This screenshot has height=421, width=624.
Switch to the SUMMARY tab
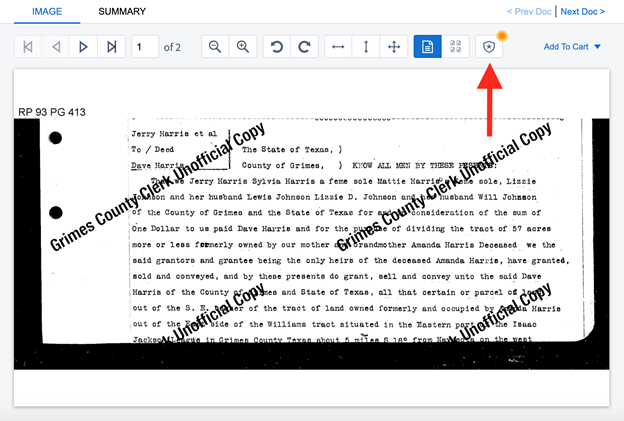[x=122, y=12]
